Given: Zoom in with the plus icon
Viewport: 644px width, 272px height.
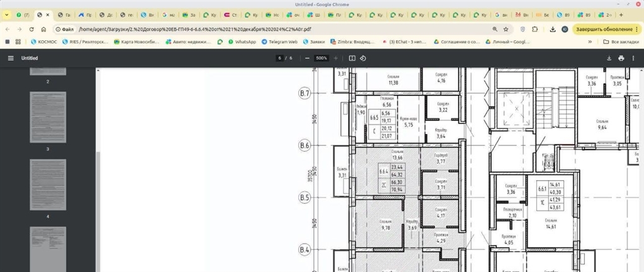Looking at the screenshot, I should point(336,59).
